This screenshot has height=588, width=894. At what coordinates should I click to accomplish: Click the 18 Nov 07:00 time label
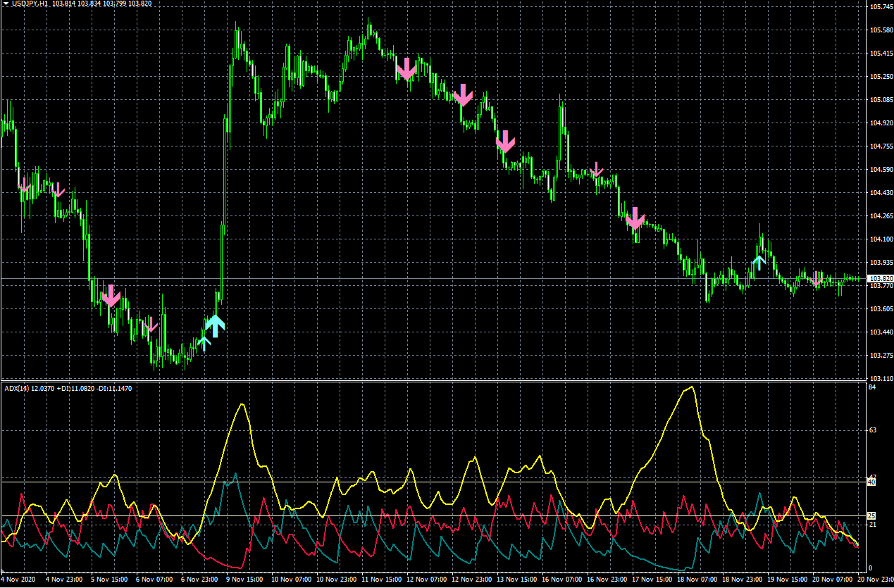pyautogui.click(x=696, y=580)
